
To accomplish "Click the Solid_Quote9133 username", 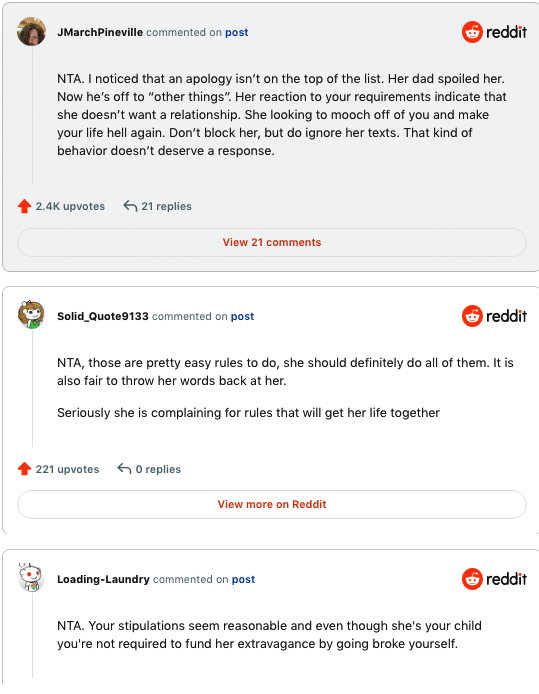I will click(103, 316).
